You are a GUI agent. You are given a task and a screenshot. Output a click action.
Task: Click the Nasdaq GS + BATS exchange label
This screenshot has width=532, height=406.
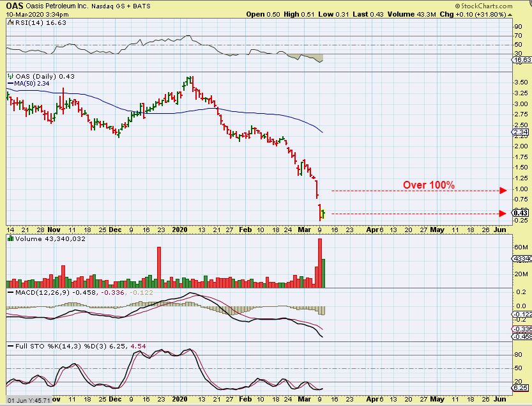(121, 6)
